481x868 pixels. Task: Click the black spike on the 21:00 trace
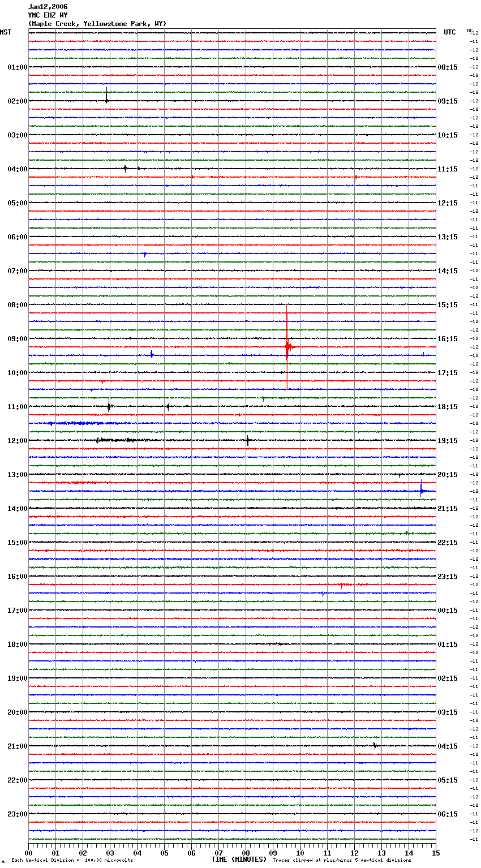pos(375,746)
